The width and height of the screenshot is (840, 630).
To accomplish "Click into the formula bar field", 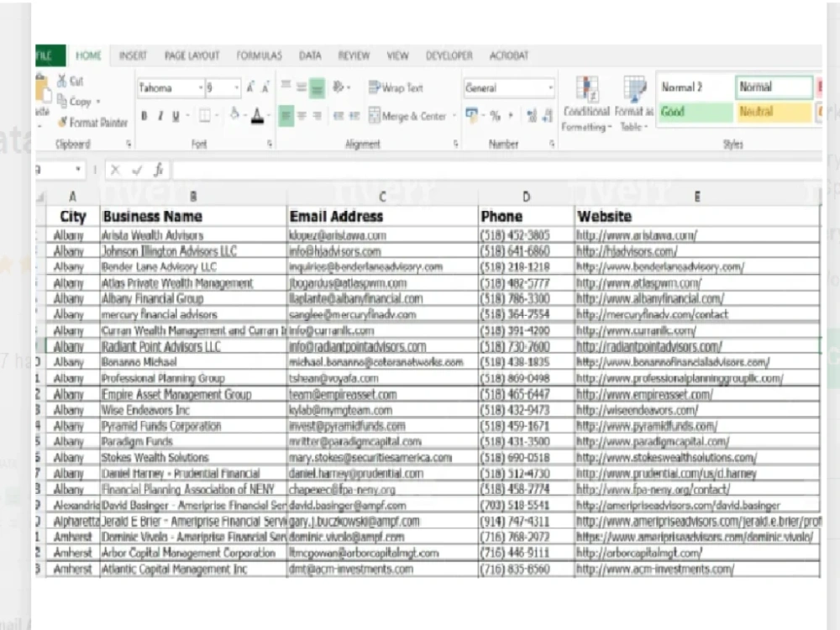I will pyautogui.click(x=497, y=170).
